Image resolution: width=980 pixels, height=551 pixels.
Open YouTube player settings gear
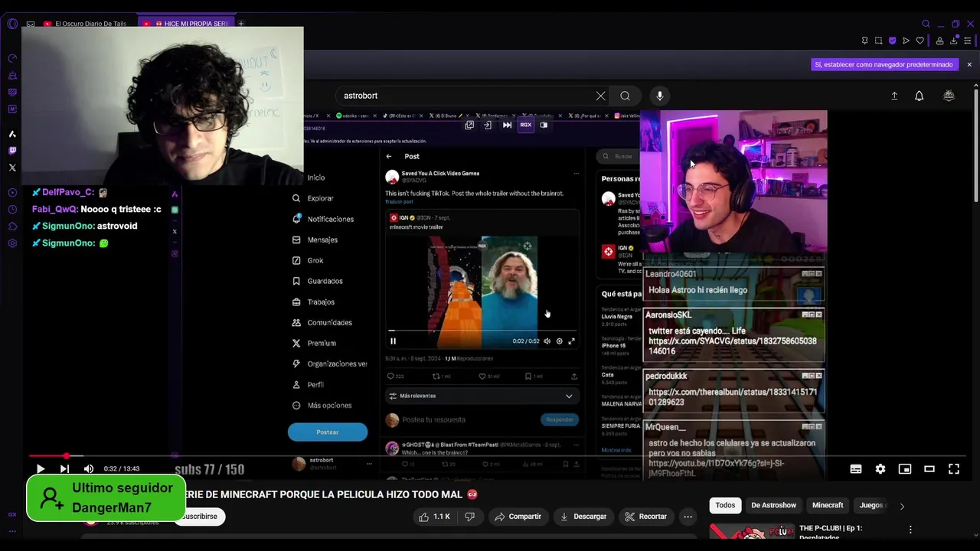tap(880, 469)
